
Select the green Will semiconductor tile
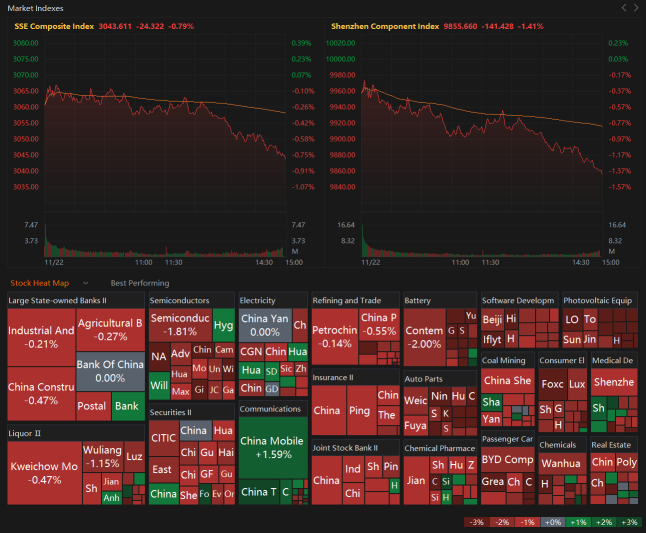tap(159, 386)
